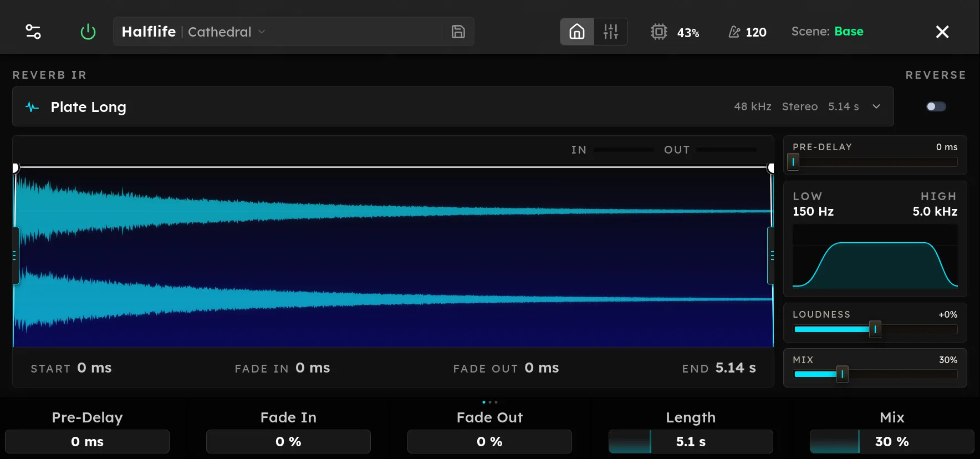Viewport: 980px width, 459px height.
Task: Switch to the mixer faders view tab
Action: pyautogui.click(x=611, y=32)
